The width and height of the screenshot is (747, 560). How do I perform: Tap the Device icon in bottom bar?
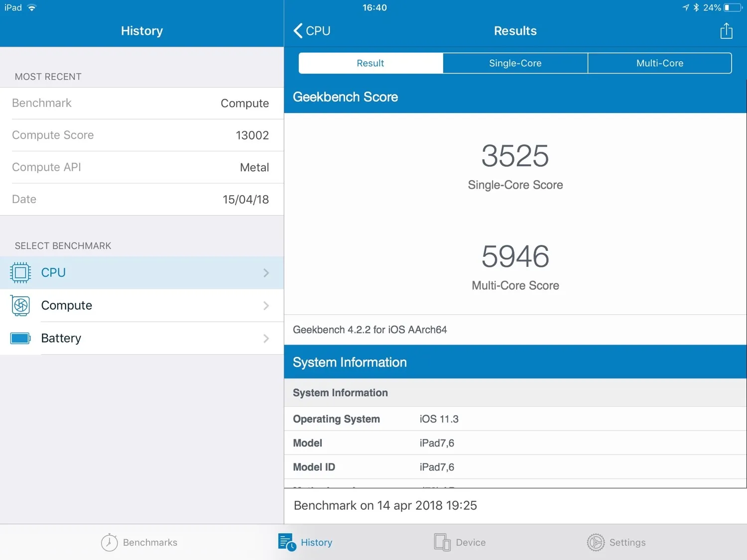(x=442, y=542)
